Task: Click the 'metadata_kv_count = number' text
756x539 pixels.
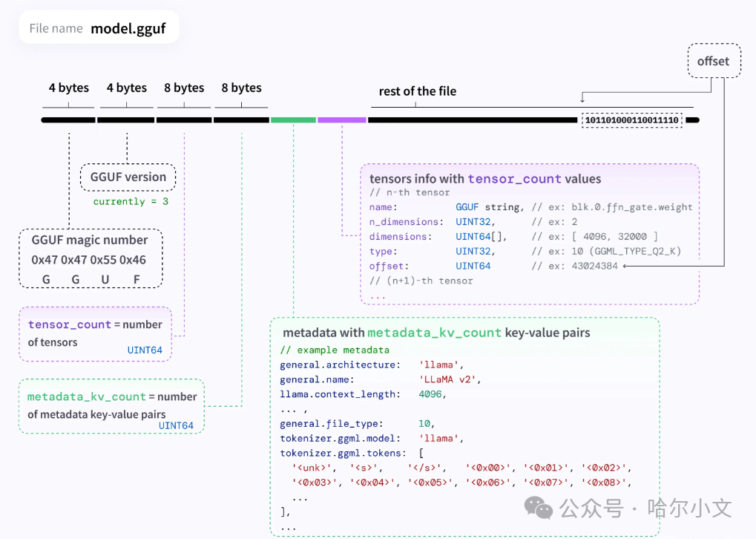Action: coord(112,396)
